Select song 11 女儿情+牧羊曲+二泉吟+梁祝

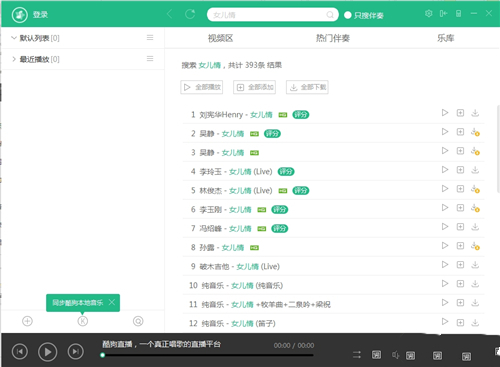coord(266,305)
